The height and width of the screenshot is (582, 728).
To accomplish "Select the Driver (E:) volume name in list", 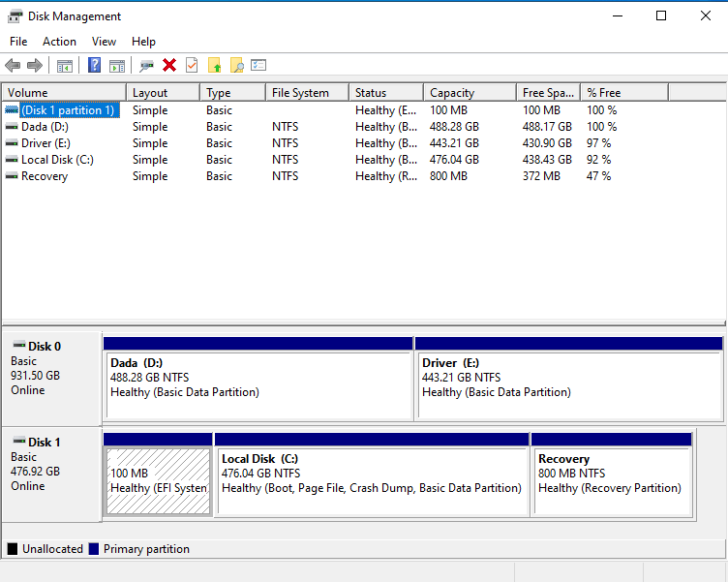I will point(45,143).
